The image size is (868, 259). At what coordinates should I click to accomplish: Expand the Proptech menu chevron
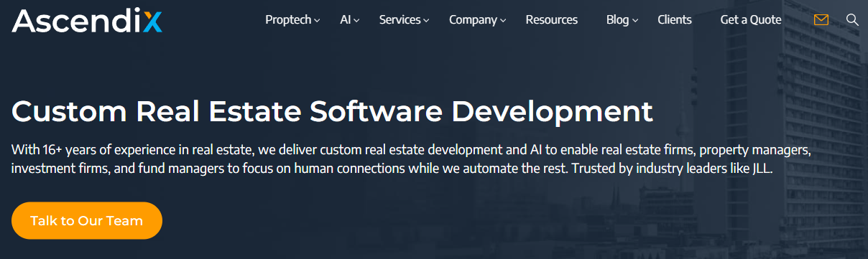tap(318, 21)
